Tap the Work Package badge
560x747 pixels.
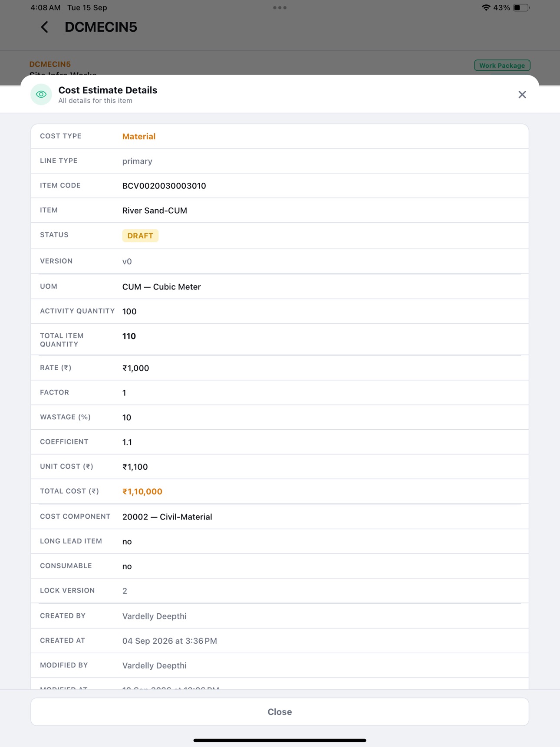tap(502, 66)
